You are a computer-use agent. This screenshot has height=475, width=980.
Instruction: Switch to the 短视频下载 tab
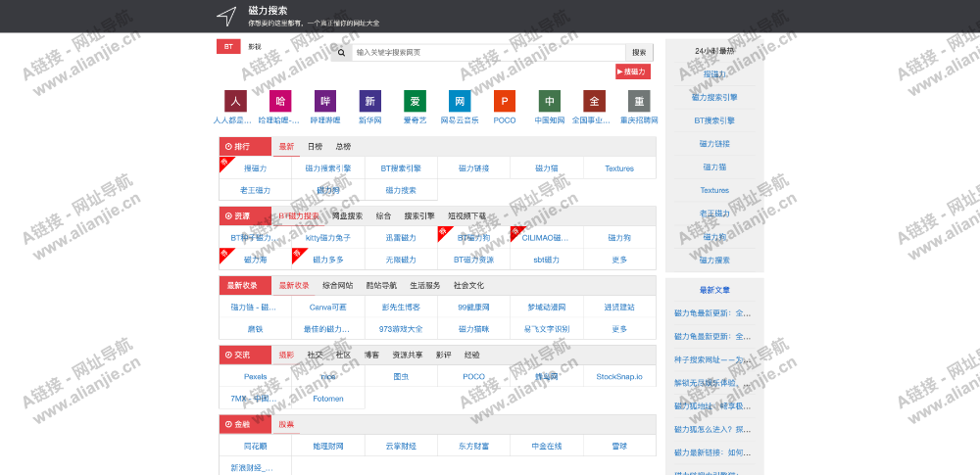coord(466,215)
